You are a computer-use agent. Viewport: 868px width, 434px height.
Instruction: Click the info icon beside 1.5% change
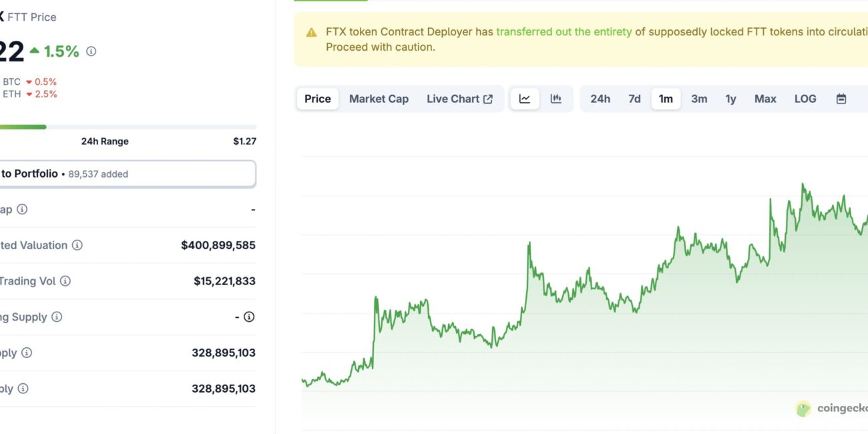pos(91,51)
